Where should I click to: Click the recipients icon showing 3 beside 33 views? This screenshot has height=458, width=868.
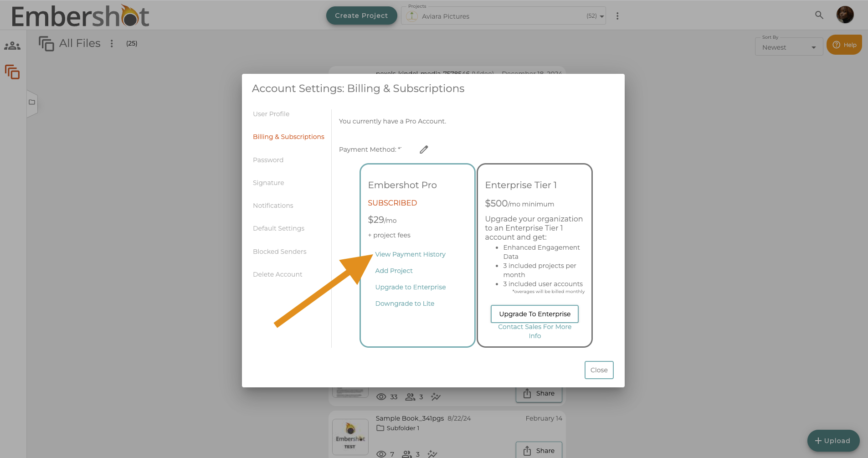click(x=410, y=397)
